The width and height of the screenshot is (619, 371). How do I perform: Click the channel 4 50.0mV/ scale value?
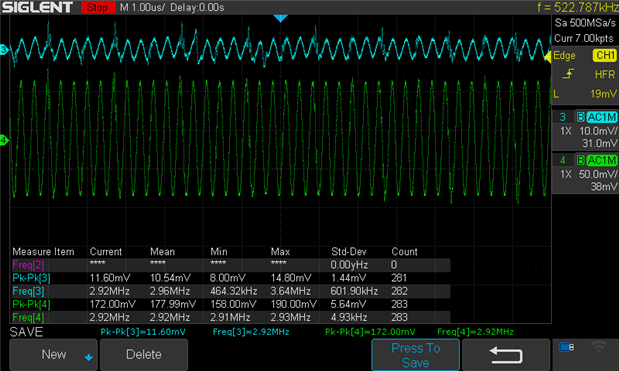point(598,174)
